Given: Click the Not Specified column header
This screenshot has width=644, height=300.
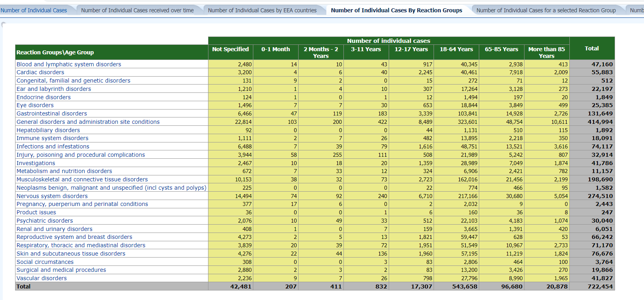Looking at the screenshot, I should tap(230, 49).
